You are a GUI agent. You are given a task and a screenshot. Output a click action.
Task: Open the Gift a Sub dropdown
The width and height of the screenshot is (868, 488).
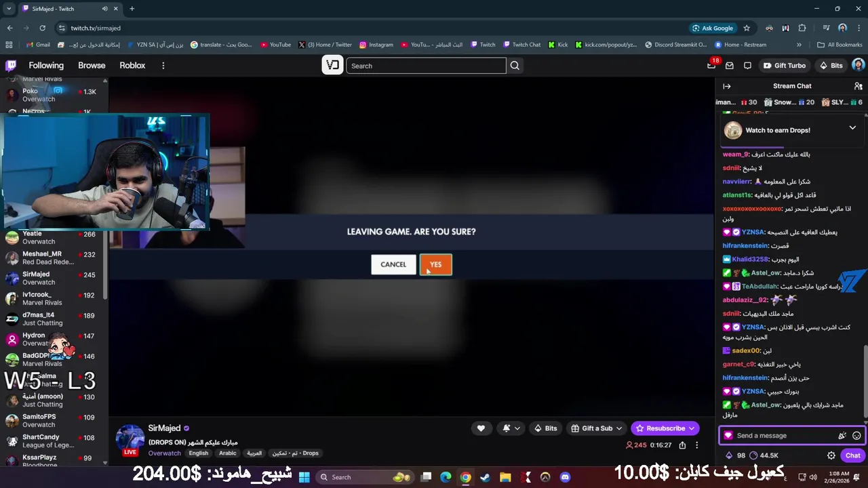(x=596, y=428)
